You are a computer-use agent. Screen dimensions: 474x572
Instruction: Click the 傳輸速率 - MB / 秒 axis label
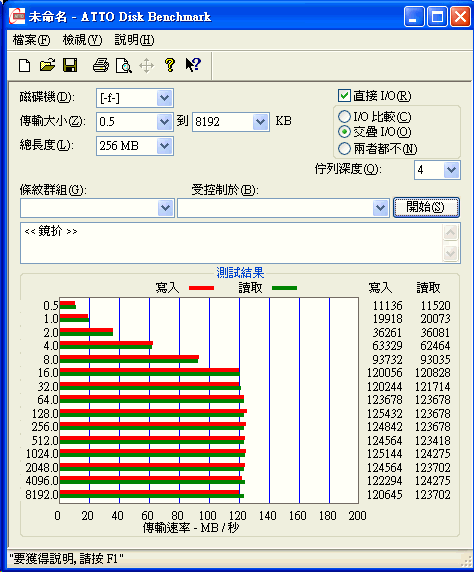(x=191, y=527)
